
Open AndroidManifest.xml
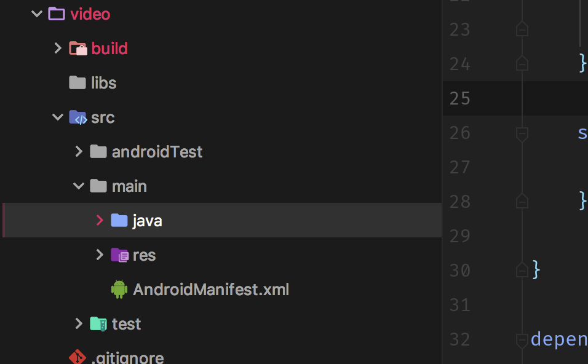tap(211, 290)
